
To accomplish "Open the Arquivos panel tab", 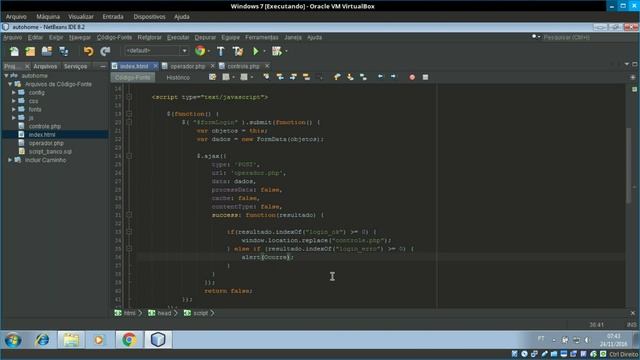I will coord(45,66).
